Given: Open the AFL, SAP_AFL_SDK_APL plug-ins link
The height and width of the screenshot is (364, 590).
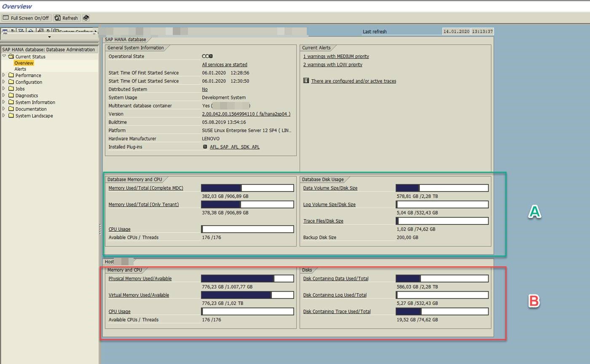Looking at the screenshot, I should (x=235, y=147).
